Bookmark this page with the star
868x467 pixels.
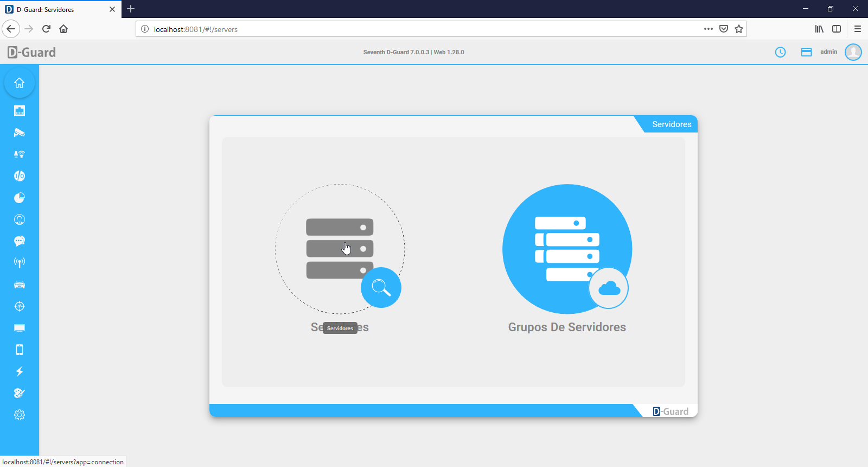point(739,29)
